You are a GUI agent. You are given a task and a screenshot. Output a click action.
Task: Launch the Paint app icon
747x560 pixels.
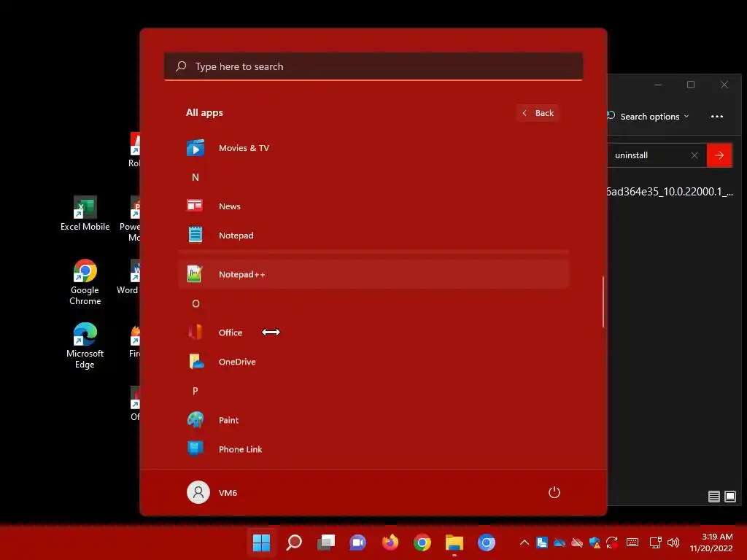[196, 419]
